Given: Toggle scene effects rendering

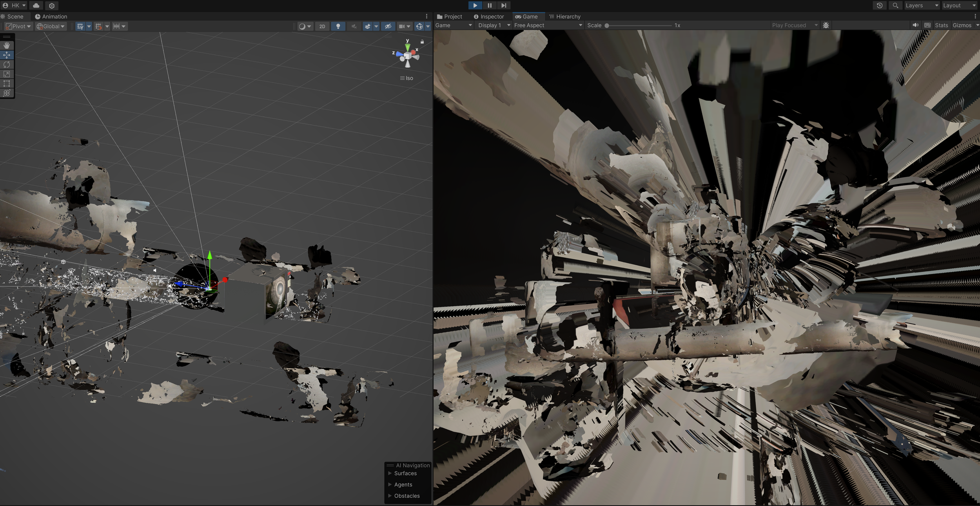Looking at the screenshot, I should coord(368,26).
